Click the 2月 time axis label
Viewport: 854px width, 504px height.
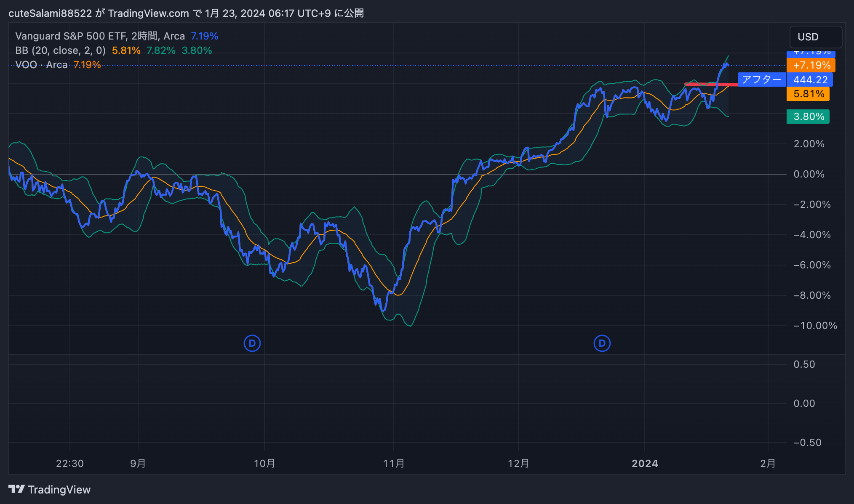768,464
